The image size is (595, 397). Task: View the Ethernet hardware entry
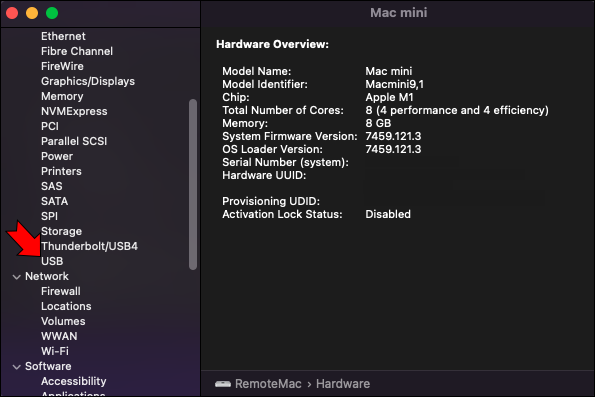[x=63, y=36]
